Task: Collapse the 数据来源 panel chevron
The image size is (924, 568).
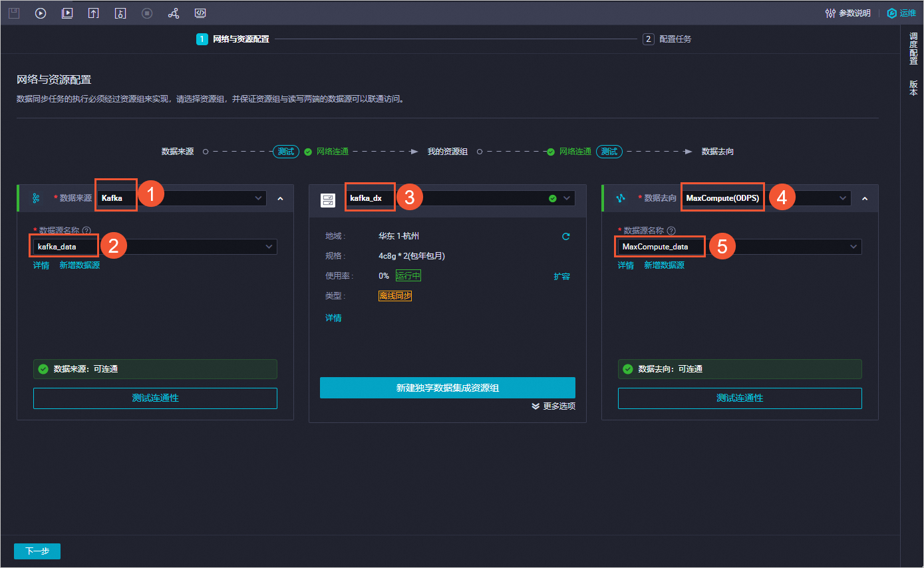Action: pyautogui.click(x=280, y=198)
